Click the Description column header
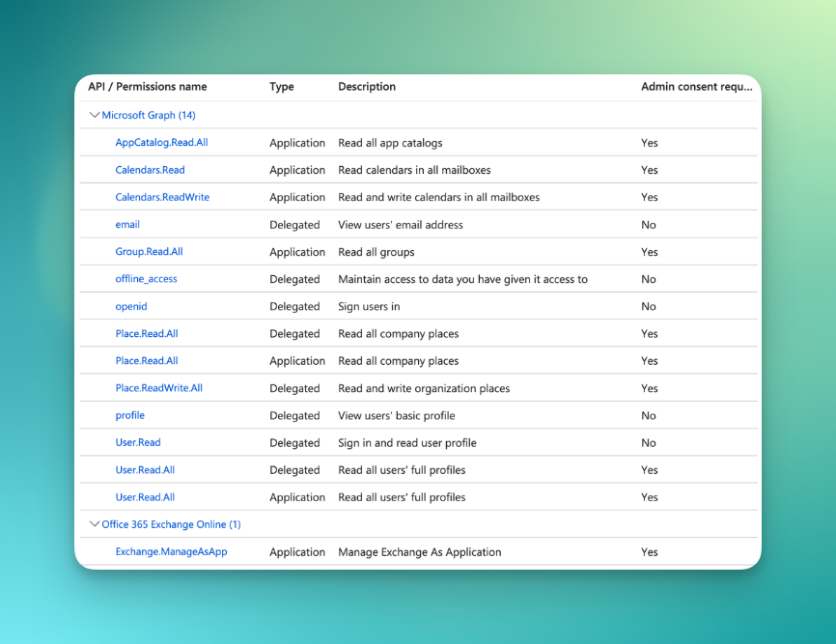 point(367,87)
